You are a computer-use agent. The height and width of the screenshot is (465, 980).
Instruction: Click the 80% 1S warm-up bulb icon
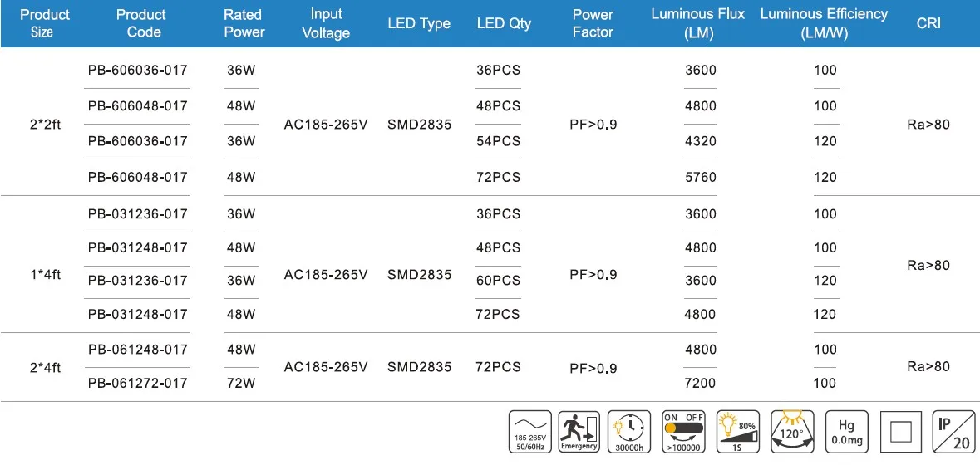[x=737, y=431]
